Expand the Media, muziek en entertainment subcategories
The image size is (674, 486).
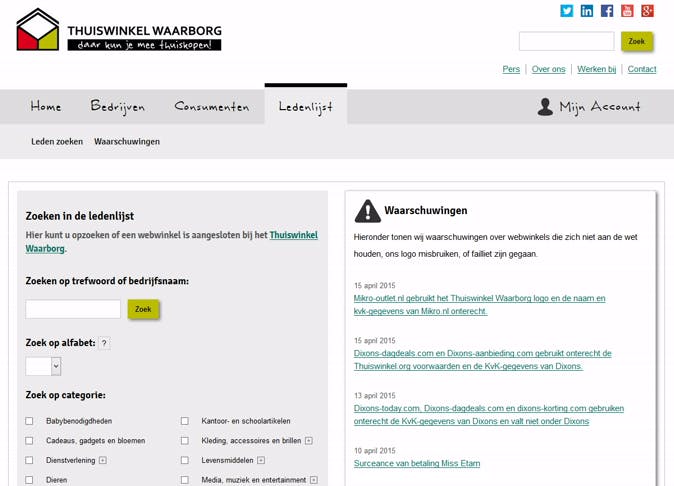(x=314, y=480)
